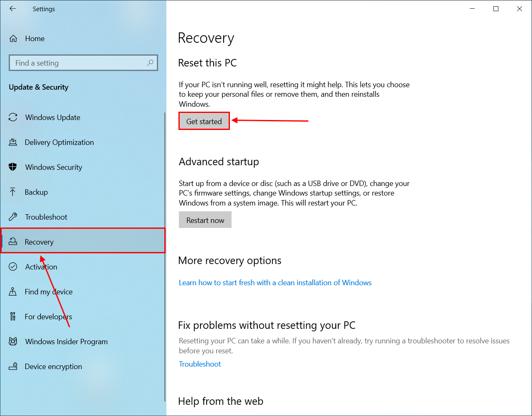Open clean installation of Windows link
The image size is (532, 416).
tap(275, 283)
